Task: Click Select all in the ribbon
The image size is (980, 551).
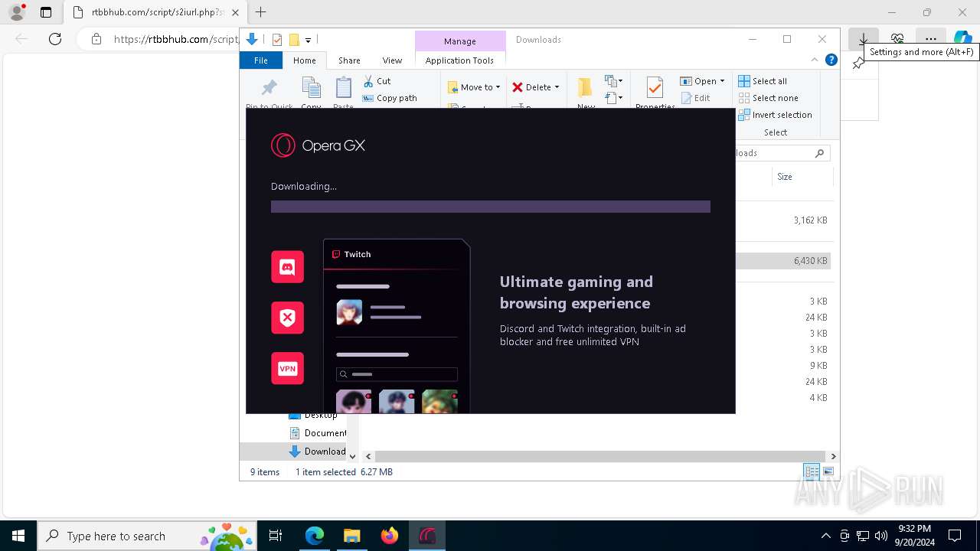Action: [x=763, y=81]
